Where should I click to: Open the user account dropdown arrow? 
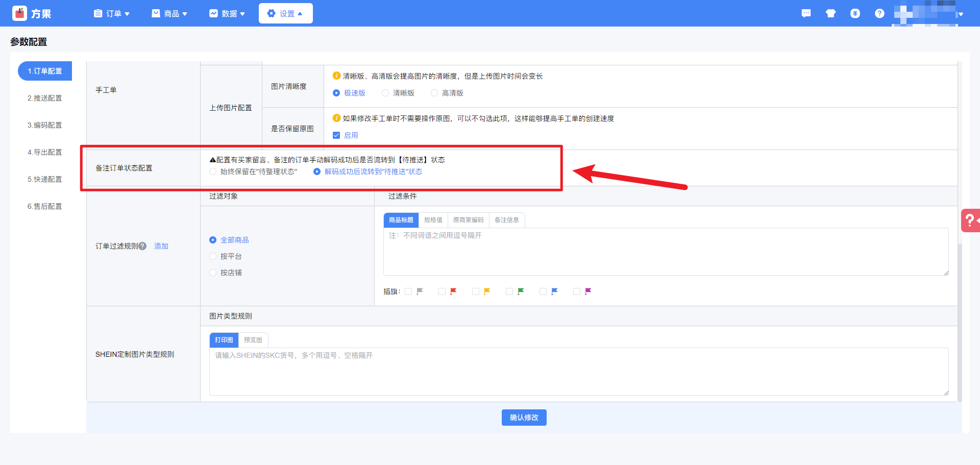pos(961,14)
